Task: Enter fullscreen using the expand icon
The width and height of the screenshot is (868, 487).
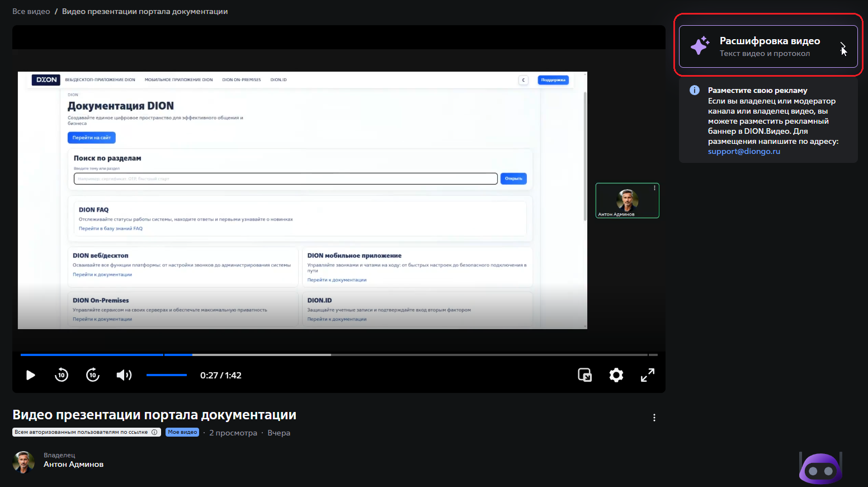Action: (x=647, y=375)
